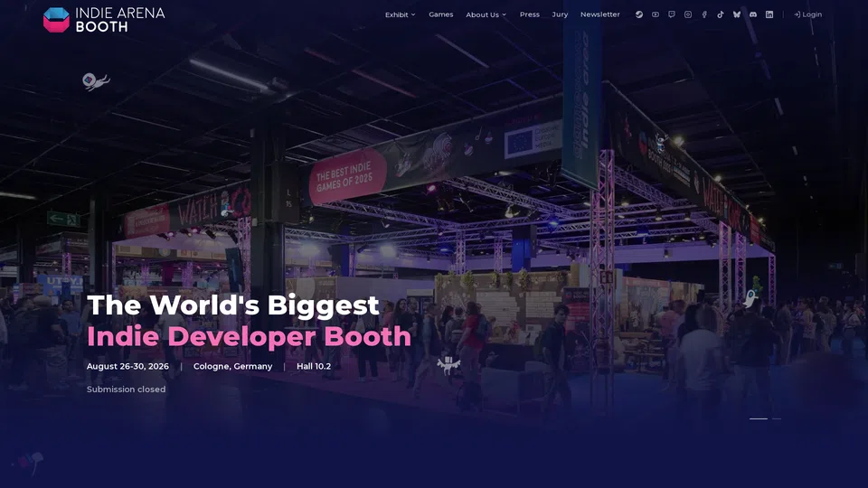The width and height of the screenshot is (868, 488).
Task: Open the TikTok icon link
Action: point(721,14)
